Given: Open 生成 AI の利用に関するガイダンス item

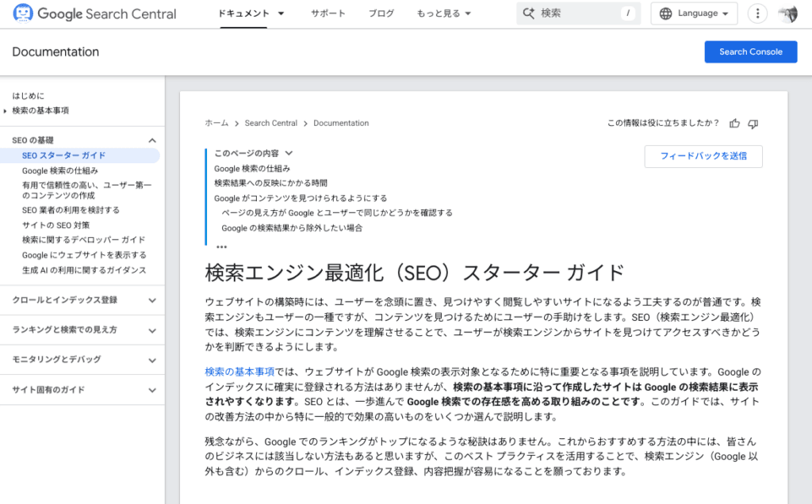Looking at the screenshot, I should pos(84,270).
